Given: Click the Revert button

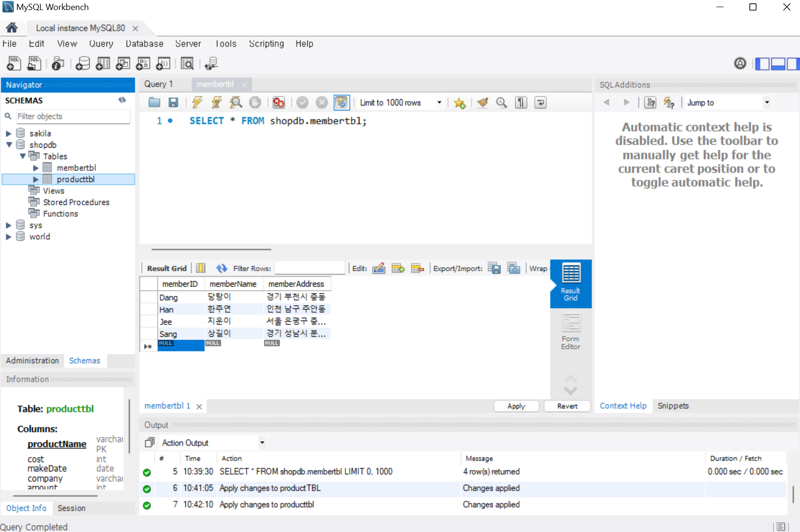Looking at the screenshot, I should [x=567, y=406].
